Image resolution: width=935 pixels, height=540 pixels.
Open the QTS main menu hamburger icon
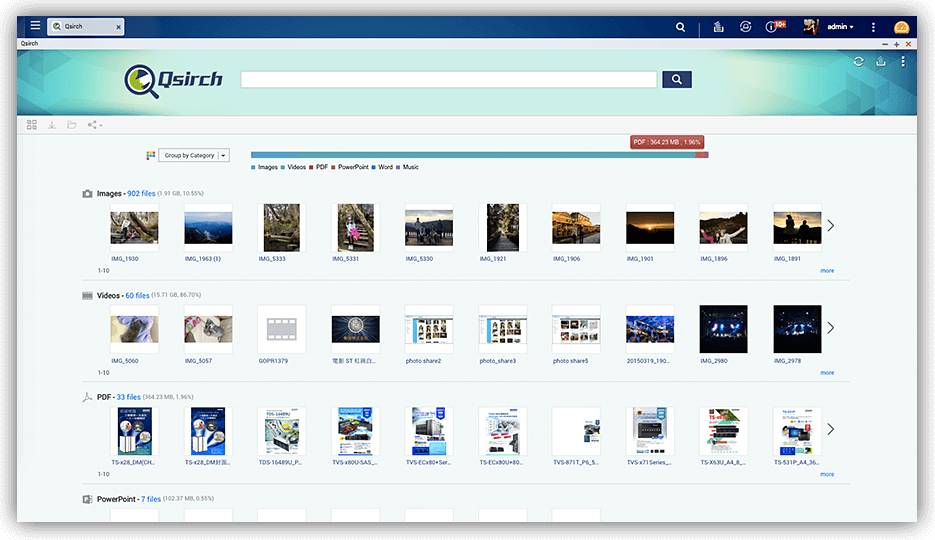(35, 26)
